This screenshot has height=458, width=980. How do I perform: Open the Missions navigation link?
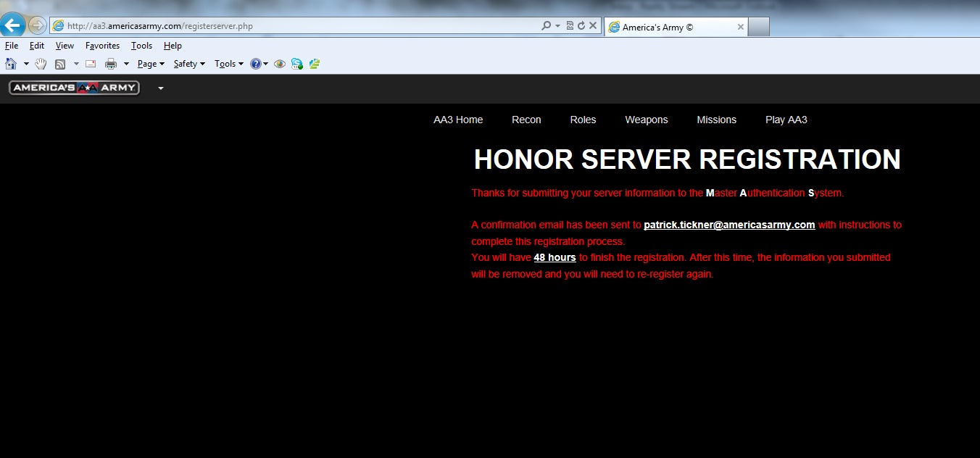717,120
